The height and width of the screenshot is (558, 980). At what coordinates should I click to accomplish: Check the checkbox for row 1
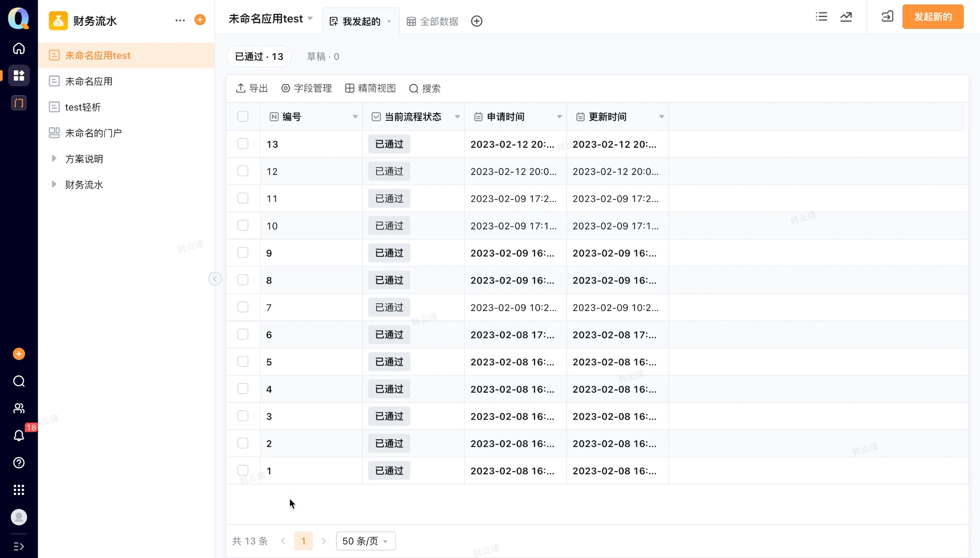pos(243,470)
